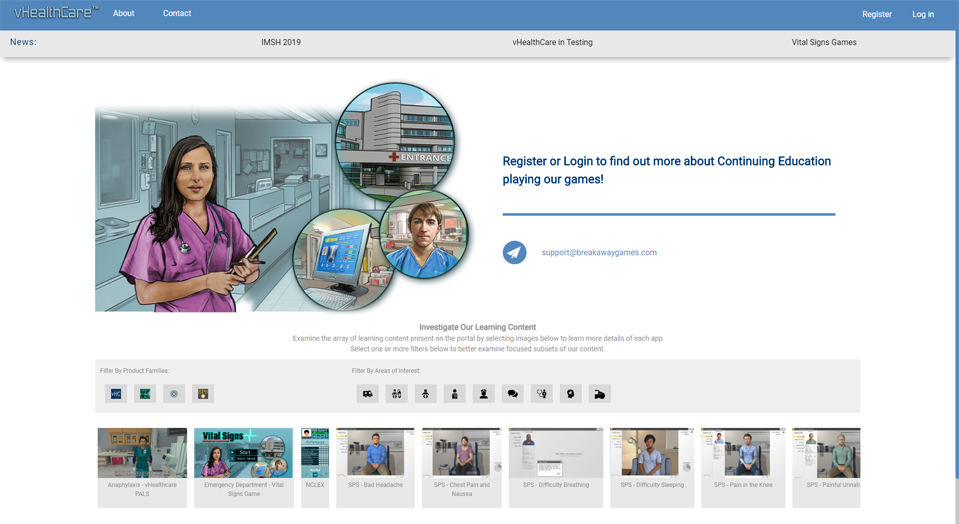The height and width of the screenshot is (524, 959).
Task: Click the Filter By Areas of Interest label
Action: coord(386,371)
